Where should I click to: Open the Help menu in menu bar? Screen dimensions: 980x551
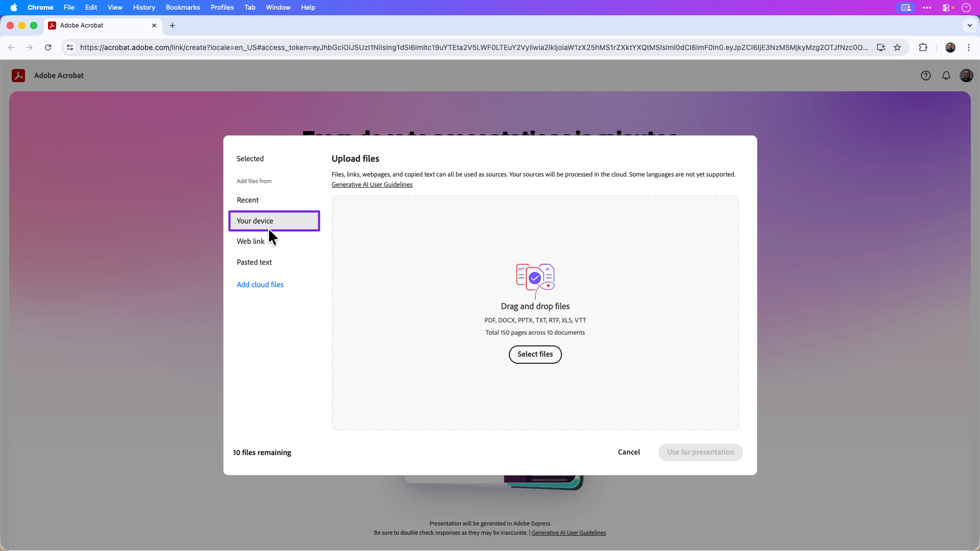coord(308,8)
